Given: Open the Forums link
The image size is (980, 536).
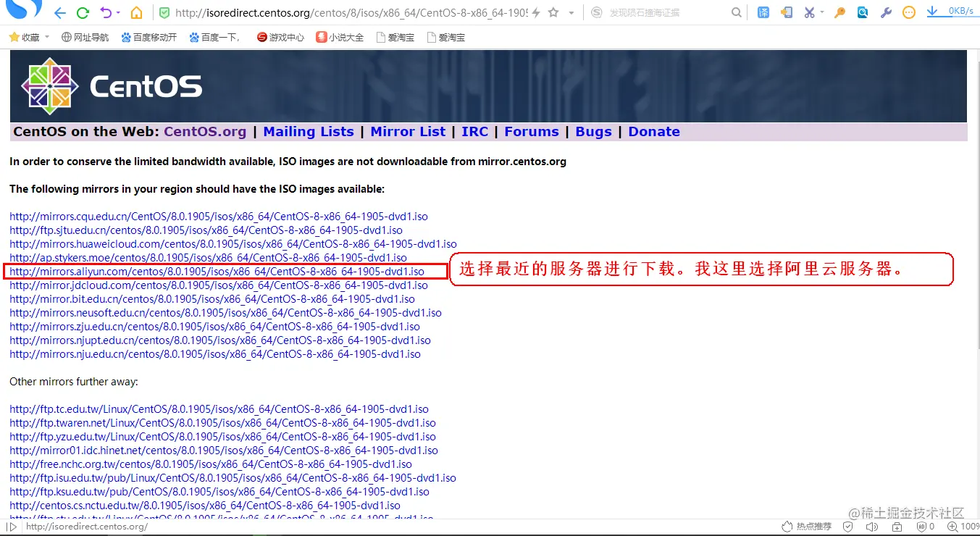Looking at the screenshot, I should pyautogui.click(x=532, y=132).
